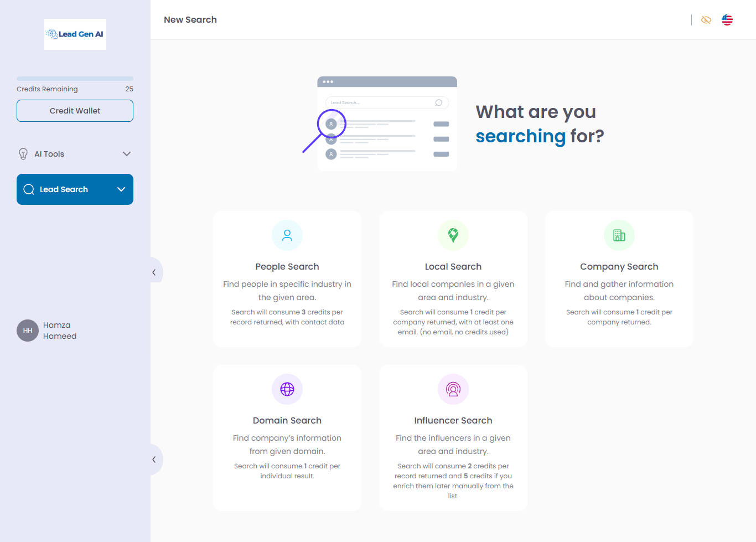
Task: Click the 'What are you searching for?' heading
Action: [540, 124]
